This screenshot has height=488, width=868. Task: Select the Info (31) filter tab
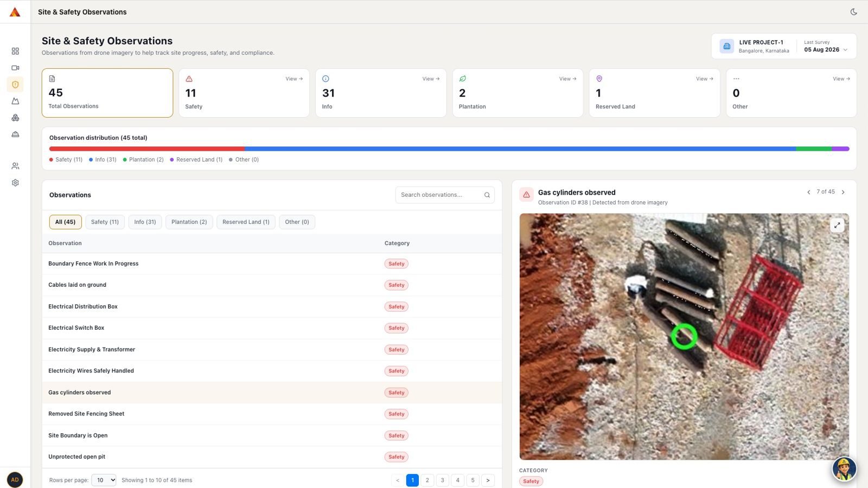[145, 222]
